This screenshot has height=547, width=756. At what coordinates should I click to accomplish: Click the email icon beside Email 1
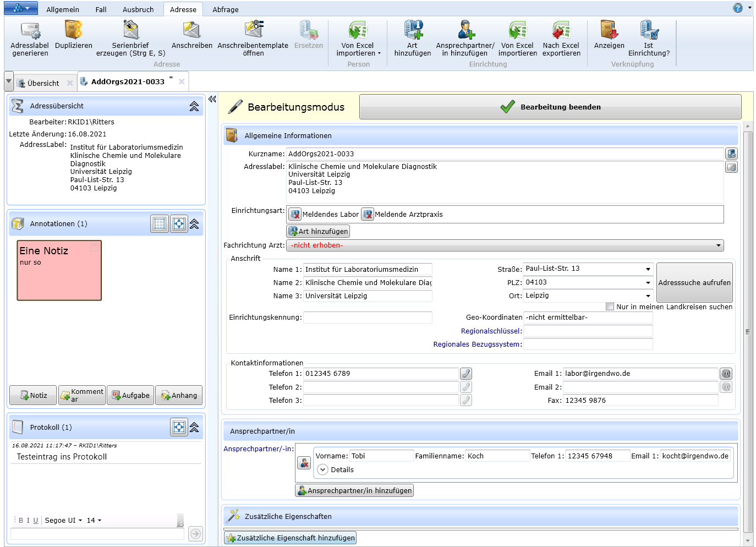(726, 374)
